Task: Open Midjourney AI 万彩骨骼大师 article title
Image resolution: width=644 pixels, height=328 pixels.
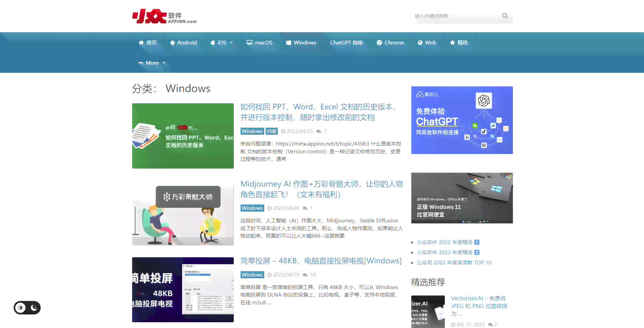Action: click(322, 189)
